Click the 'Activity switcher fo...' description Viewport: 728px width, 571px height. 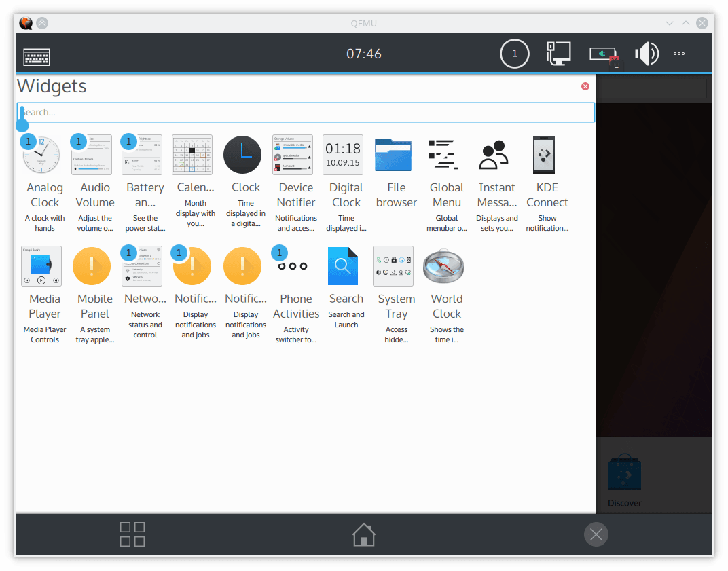(296, 335)
